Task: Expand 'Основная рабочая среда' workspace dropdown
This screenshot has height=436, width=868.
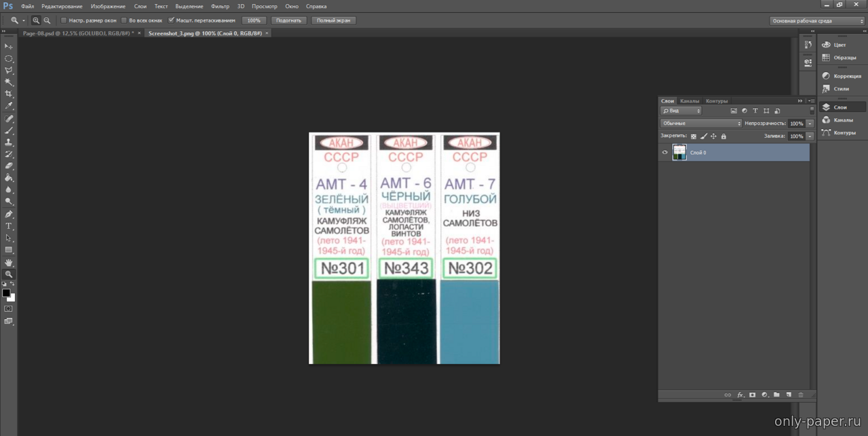Action: click(x=816, y=21)
